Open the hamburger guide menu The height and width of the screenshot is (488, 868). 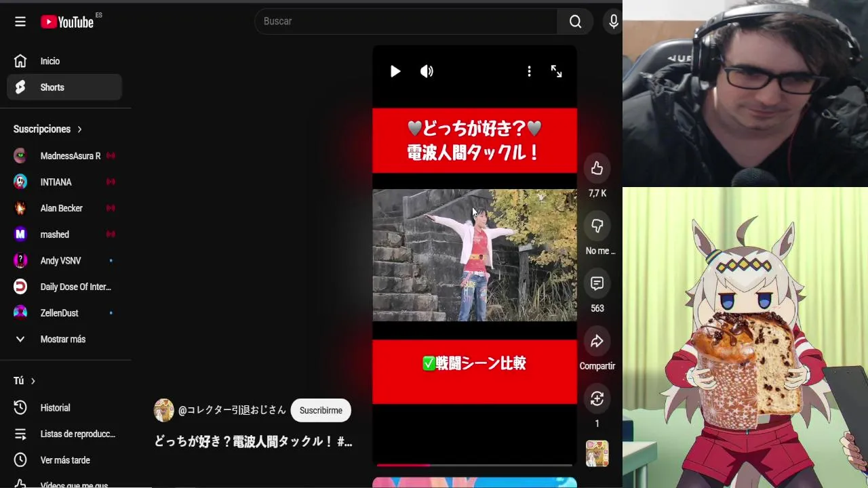pyautogui.click(x=20, y=22)
